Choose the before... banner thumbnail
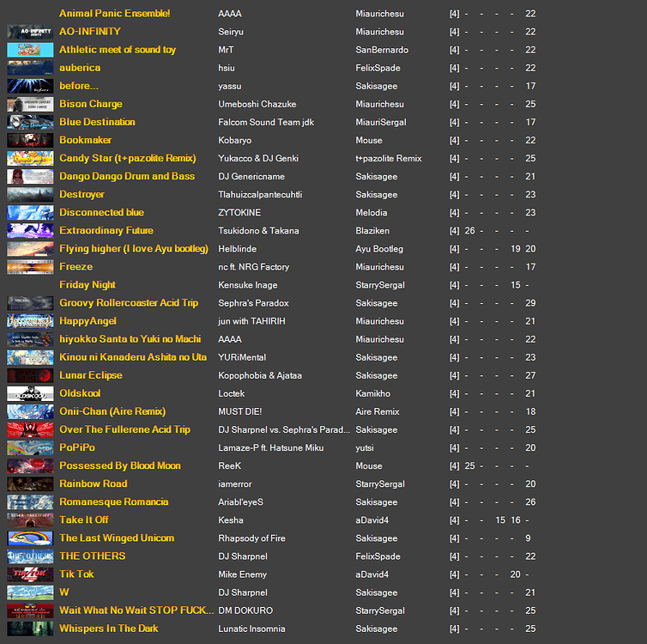The height and width of the screenshot is (644, 647). point(30,86)
